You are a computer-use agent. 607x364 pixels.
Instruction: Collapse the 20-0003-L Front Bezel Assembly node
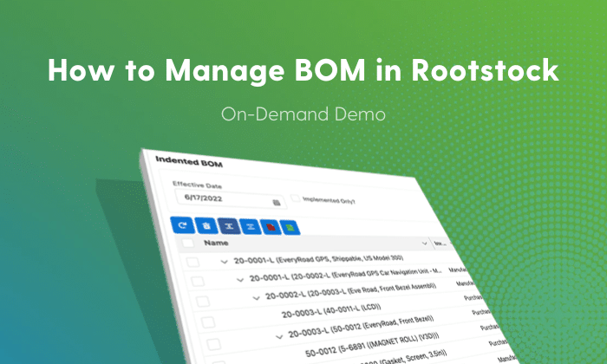click(x=256, y=298)
